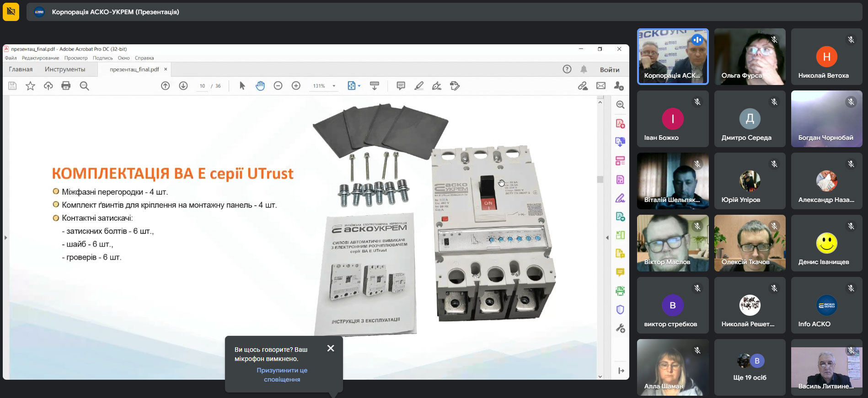Open Acrobat notifications bell
Image resolution: width=868 pixels, height=398 pixels.
tap(584, 69)
